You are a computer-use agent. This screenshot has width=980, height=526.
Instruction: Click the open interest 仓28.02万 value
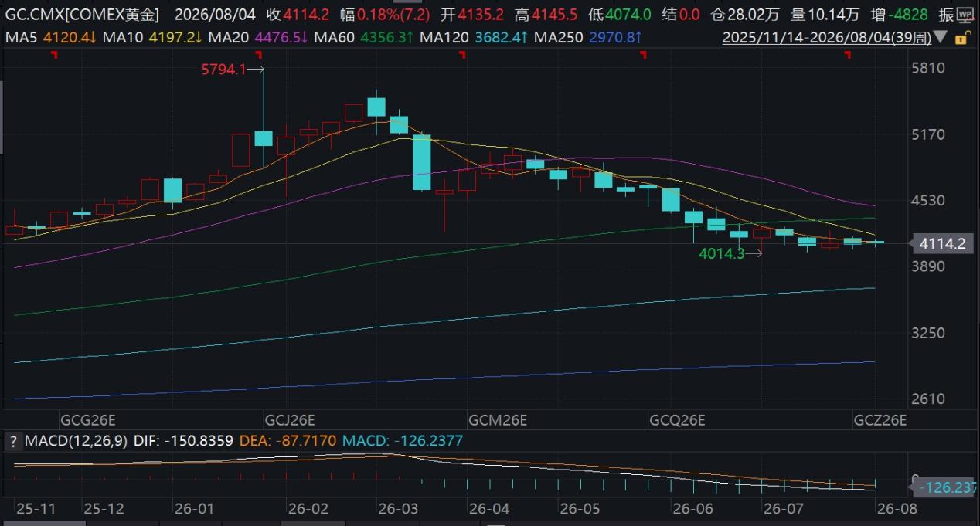pos(746,15)
